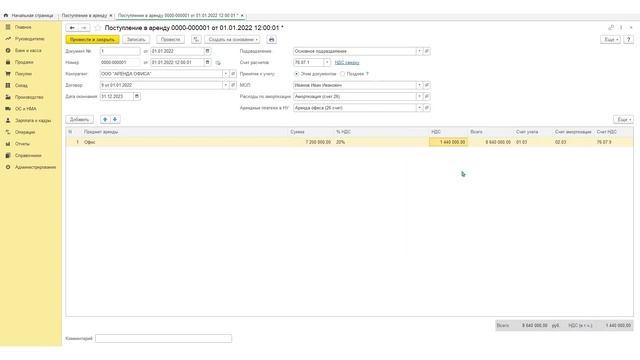Open the ОС и НМА section
The image size is (640, 360).
coord(26,109)
